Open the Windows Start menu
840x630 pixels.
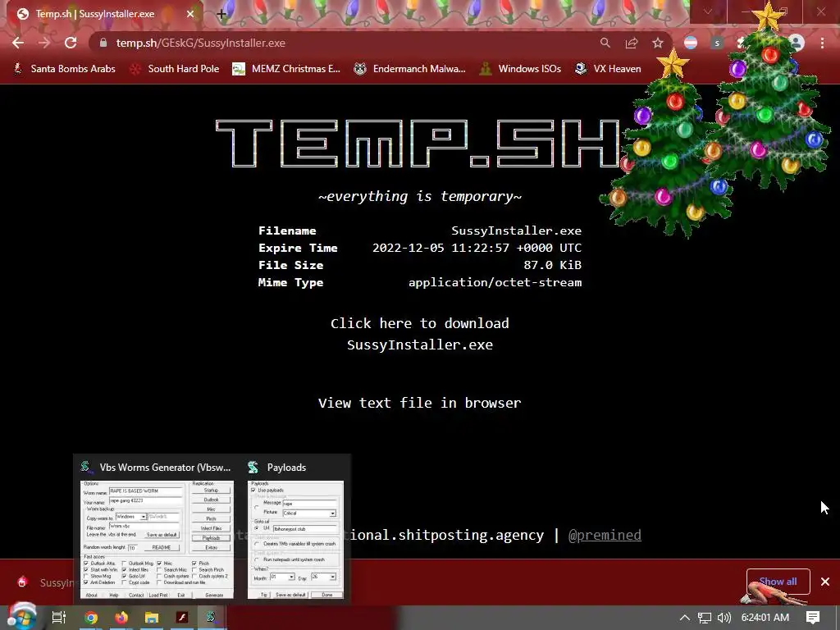(21, 617)
